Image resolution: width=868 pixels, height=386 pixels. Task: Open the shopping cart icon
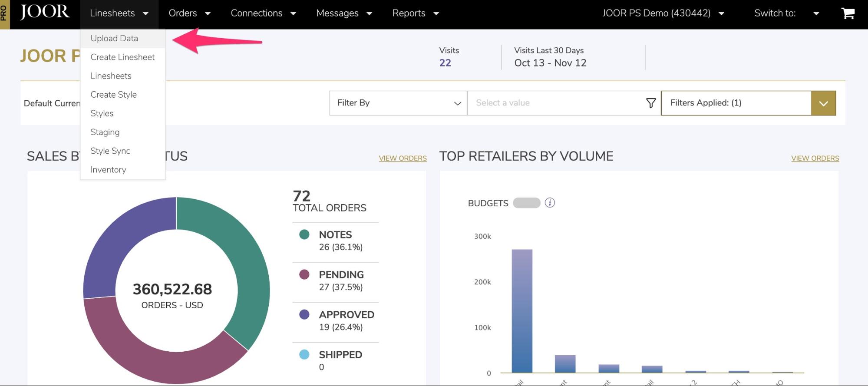click(x=848, y=13)
